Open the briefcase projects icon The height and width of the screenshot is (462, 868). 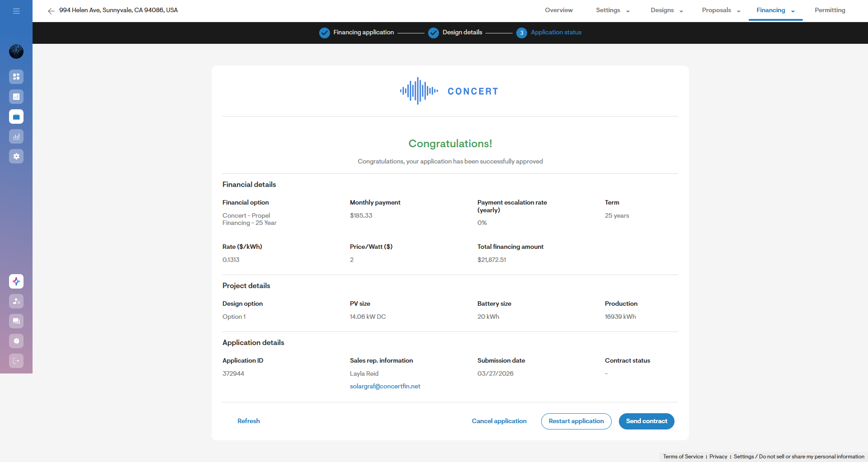click(x=16, y=117)
